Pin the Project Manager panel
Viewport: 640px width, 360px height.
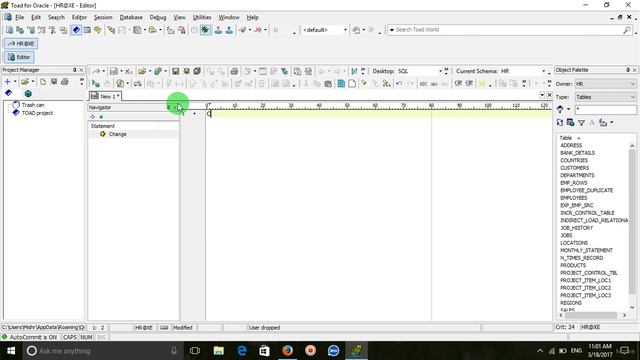pyautogui.click(x=74, y=70)
